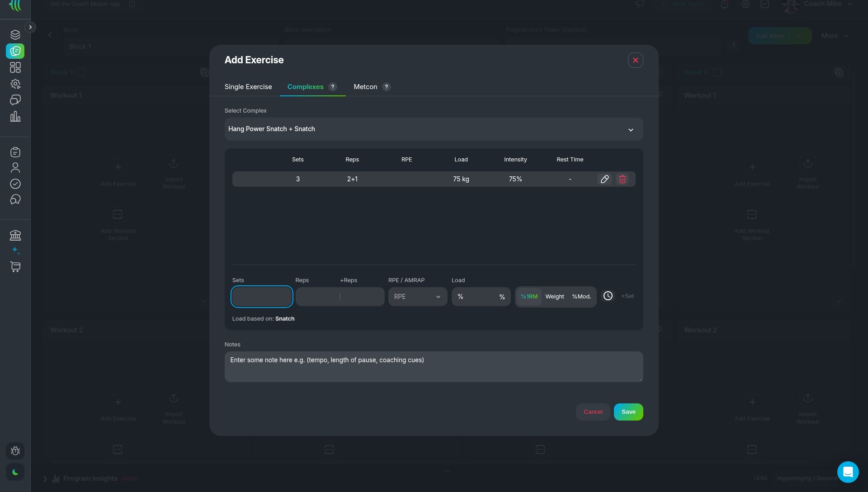Viewport: 868px width, 492px height.
Task: Expand the Coach Mike account menu
Action: coord(850,4)
